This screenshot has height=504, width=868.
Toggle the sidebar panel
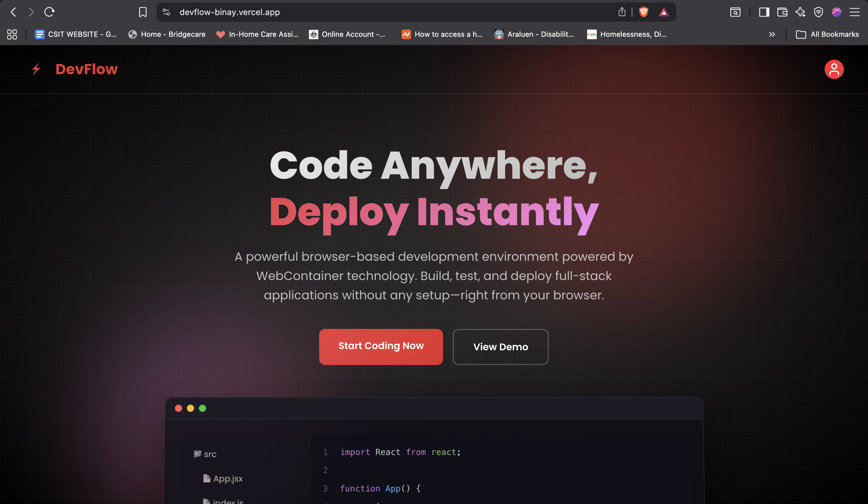click(764, 12)
